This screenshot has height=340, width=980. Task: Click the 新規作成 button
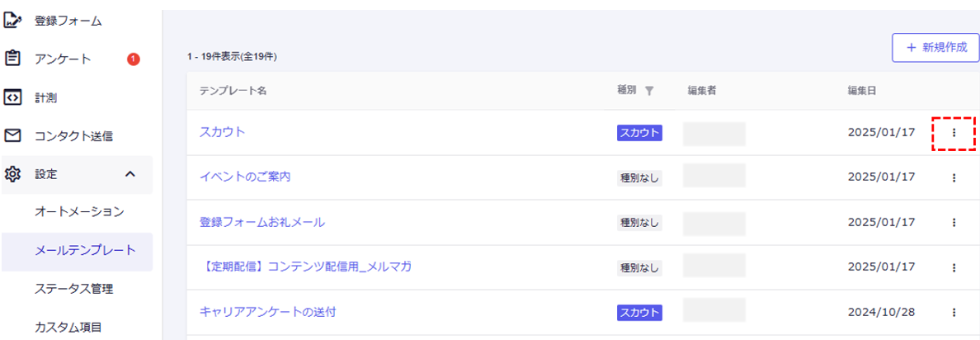click(935, 48)
